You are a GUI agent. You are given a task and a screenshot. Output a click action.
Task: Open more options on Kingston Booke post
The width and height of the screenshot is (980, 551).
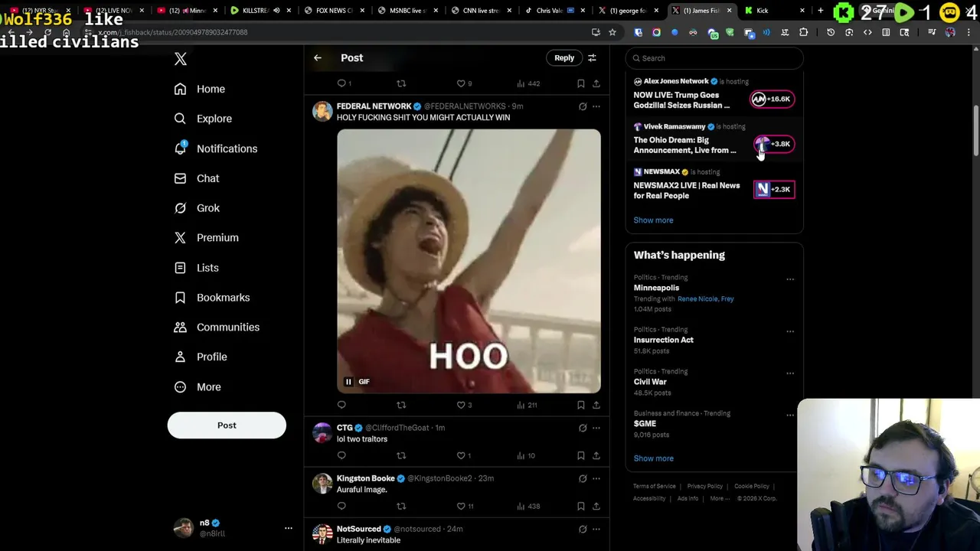click(x=596, y=478)
